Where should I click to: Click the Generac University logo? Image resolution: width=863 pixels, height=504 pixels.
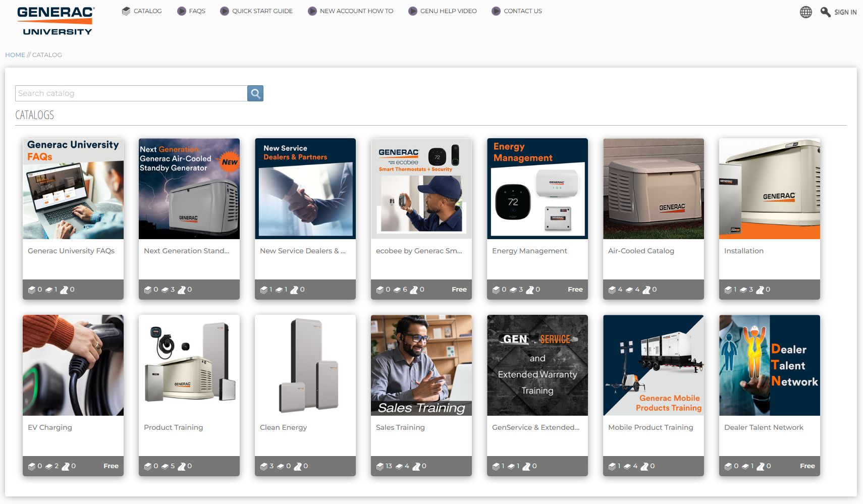[56, 21]
